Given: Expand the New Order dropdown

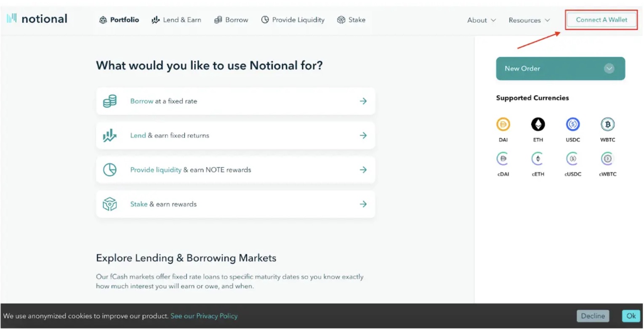Looking at the screenshot, I should coord(609,68).
